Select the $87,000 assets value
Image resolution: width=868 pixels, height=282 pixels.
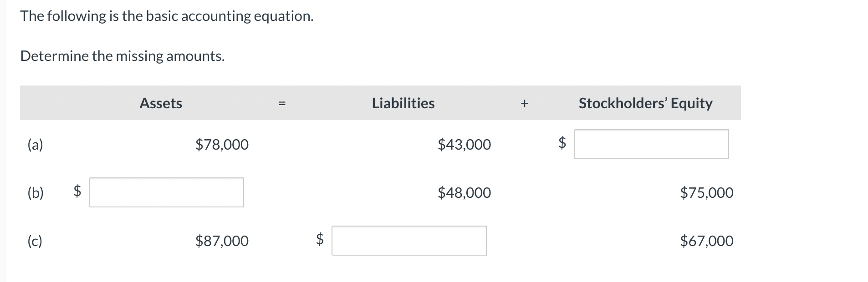[222, 242]
